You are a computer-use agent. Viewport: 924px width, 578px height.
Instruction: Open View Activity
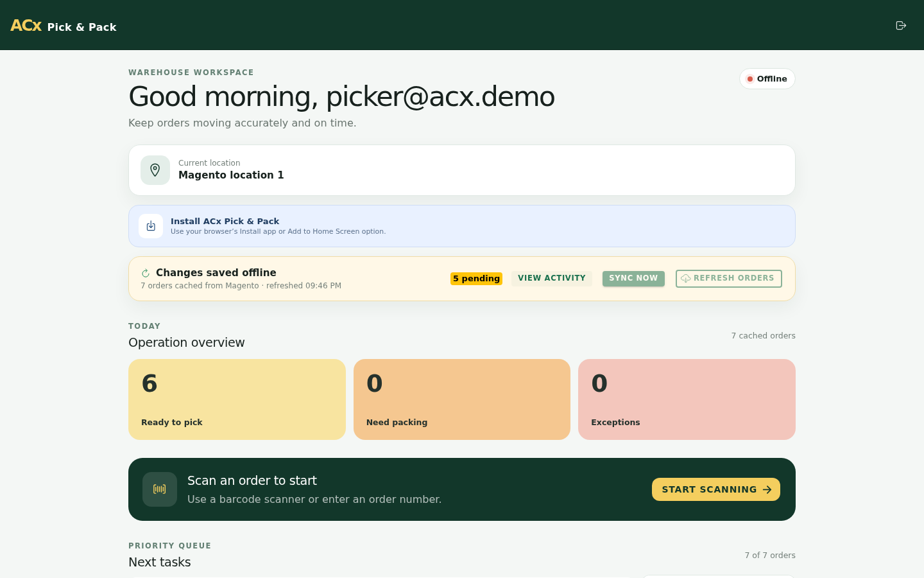(552, 279)
